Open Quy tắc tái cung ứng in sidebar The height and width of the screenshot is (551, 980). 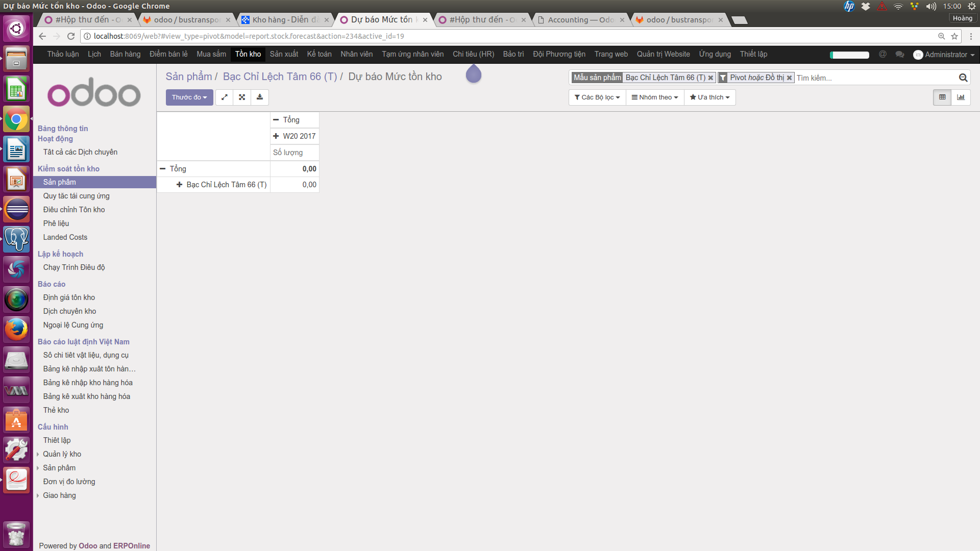pyautogui.click(x=76, y=196)
